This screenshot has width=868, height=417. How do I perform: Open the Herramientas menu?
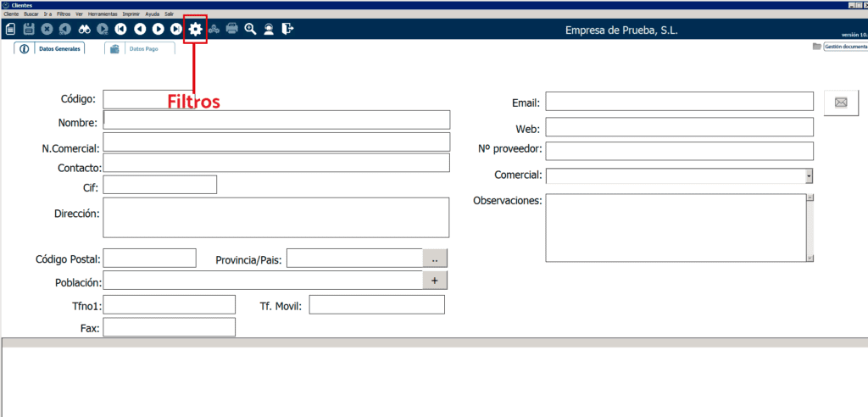point(103,14)
